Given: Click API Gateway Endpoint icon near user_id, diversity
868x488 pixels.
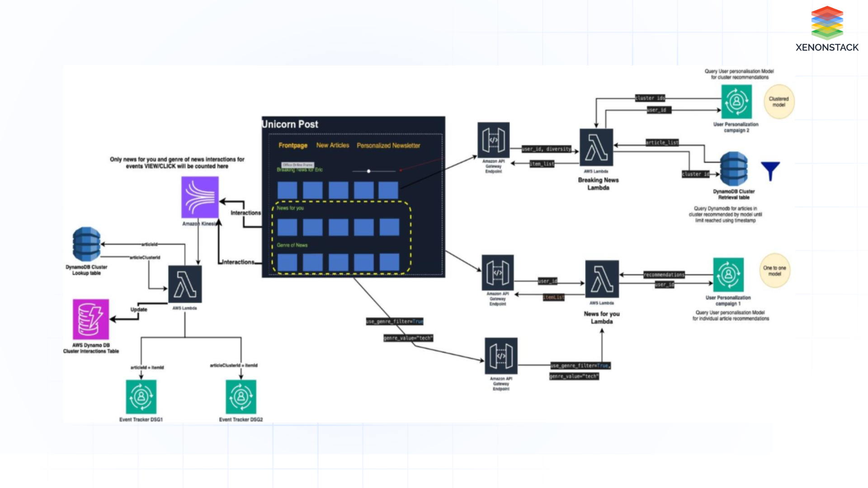Looking at the screenshot, I should pos(494,140).
